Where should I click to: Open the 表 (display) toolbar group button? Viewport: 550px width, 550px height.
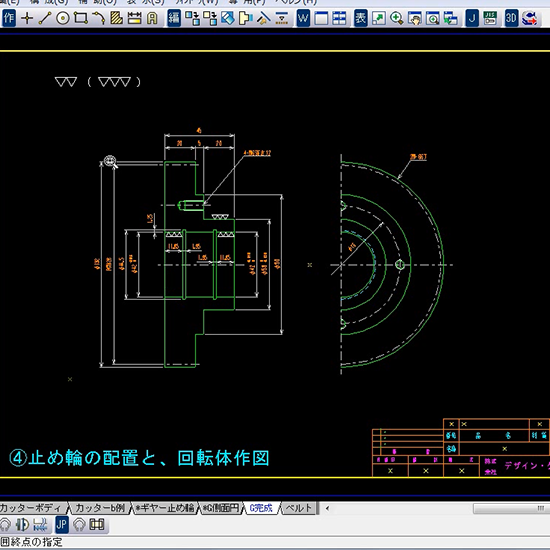[361, 18]
